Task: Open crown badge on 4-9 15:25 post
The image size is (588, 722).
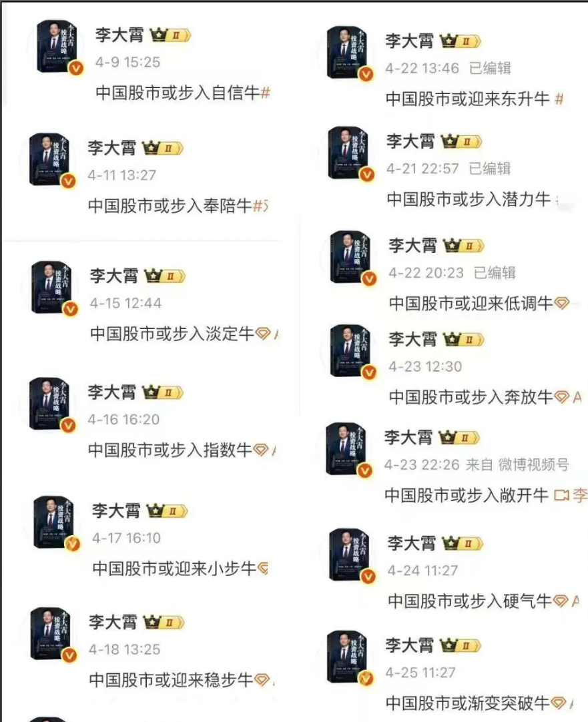Action: (170, 35)
